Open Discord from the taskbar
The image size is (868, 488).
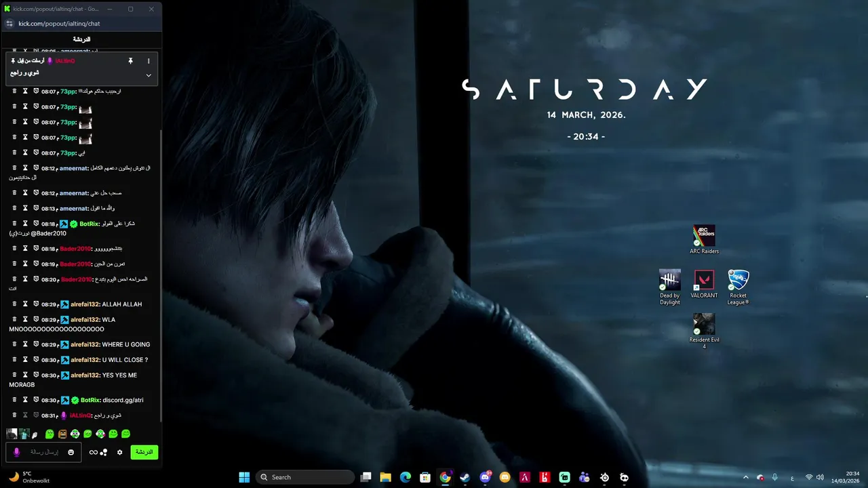click(x=485, y=477)
